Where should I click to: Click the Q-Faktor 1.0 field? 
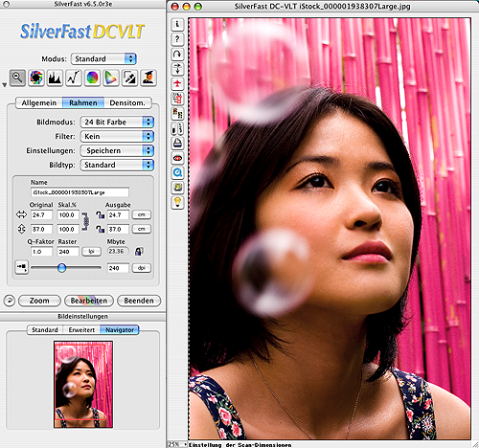tap(41, 252)
